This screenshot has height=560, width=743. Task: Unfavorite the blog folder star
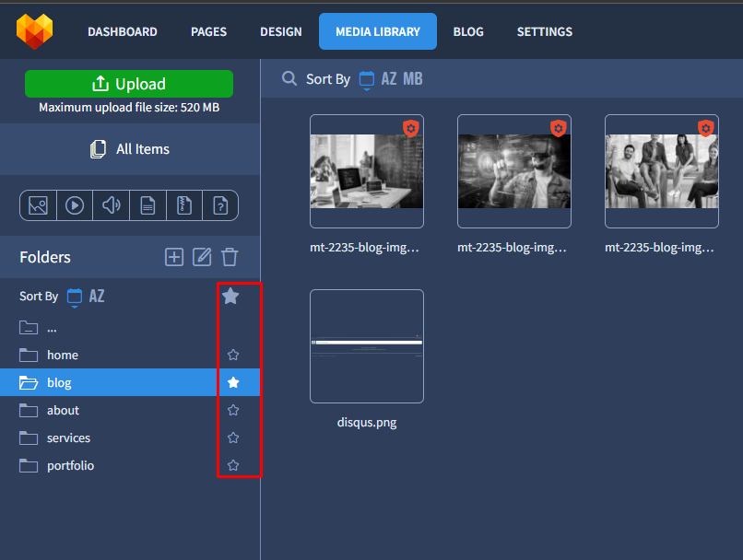coord(233,382)
